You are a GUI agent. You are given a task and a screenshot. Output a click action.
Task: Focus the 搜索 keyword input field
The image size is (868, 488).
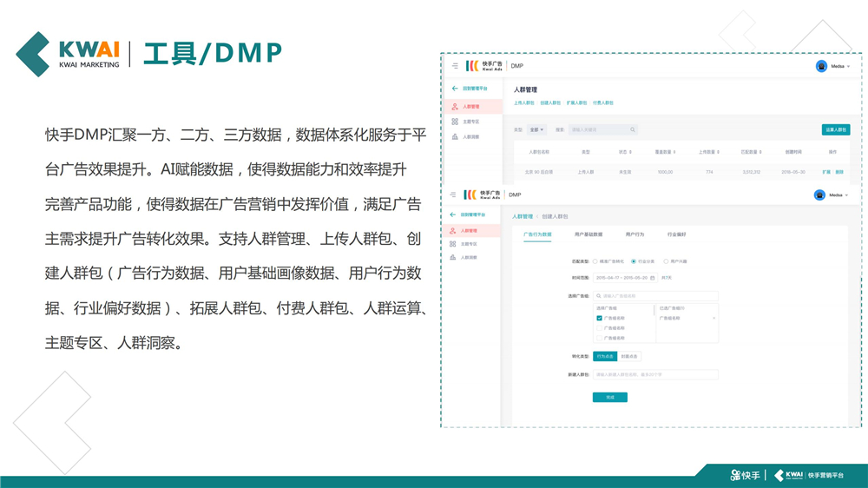pos(602,129)
